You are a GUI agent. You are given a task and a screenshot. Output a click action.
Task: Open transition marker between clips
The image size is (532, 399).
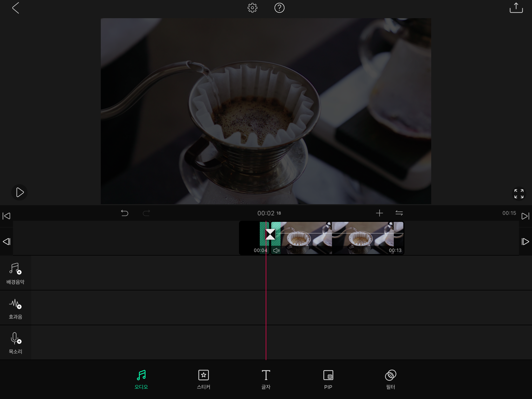point(270,234)
